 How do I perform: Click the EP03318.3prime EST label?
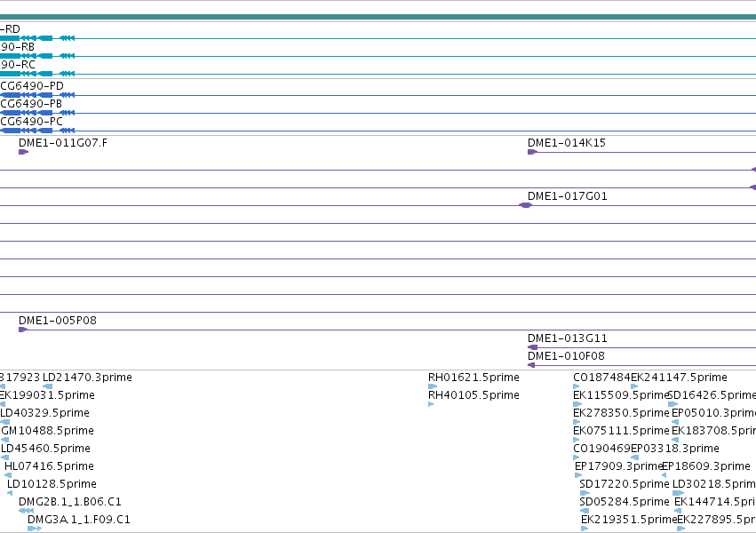pyautogui.click(x=675, y=449)
